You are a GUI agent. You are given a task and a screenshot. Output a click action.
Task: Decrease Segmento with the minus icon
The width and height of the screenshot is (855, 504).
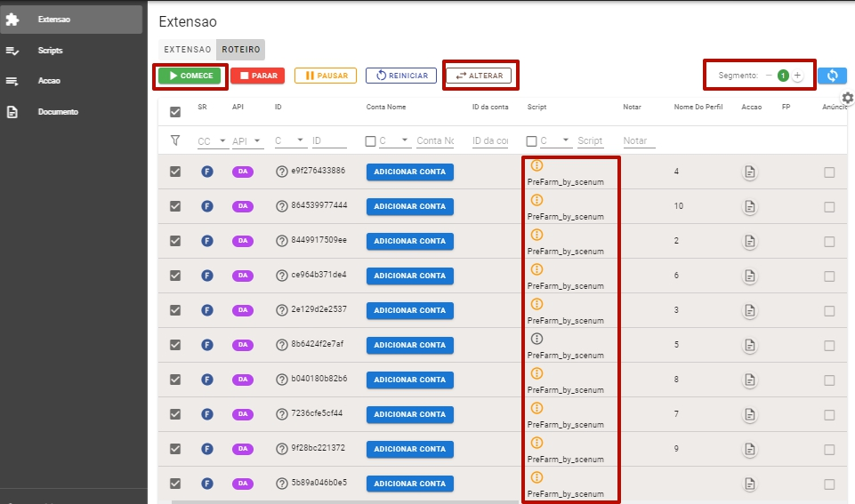[x=769, y=76]
